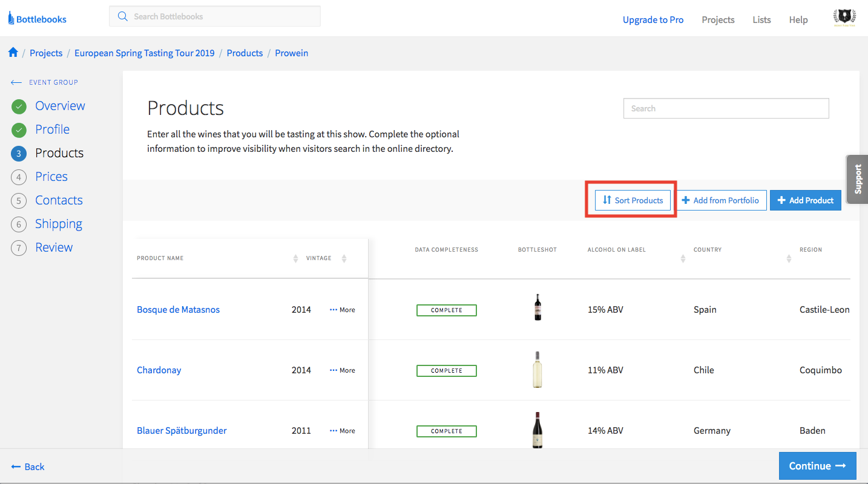Click Add from Portfolio button
Viewport: 868px width, 484px height.
click(x=722, y=200)
